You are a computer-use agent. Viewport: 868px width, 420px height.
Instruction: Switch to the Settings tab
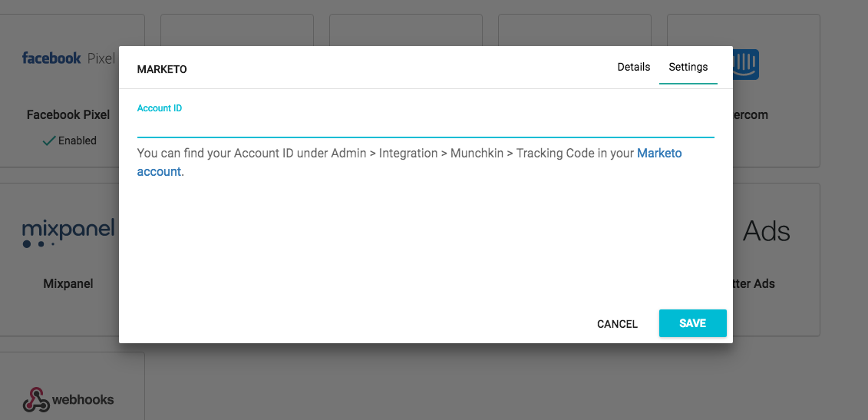[x=688, y=67]
